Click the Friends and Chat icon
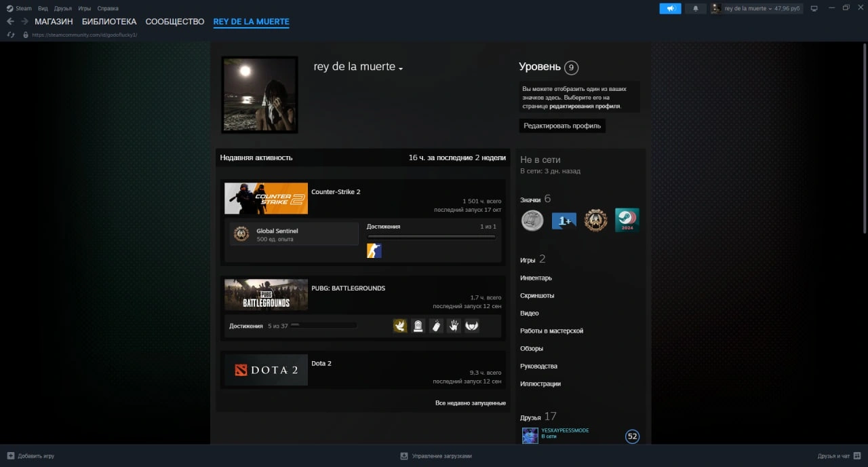 [857, 456]
